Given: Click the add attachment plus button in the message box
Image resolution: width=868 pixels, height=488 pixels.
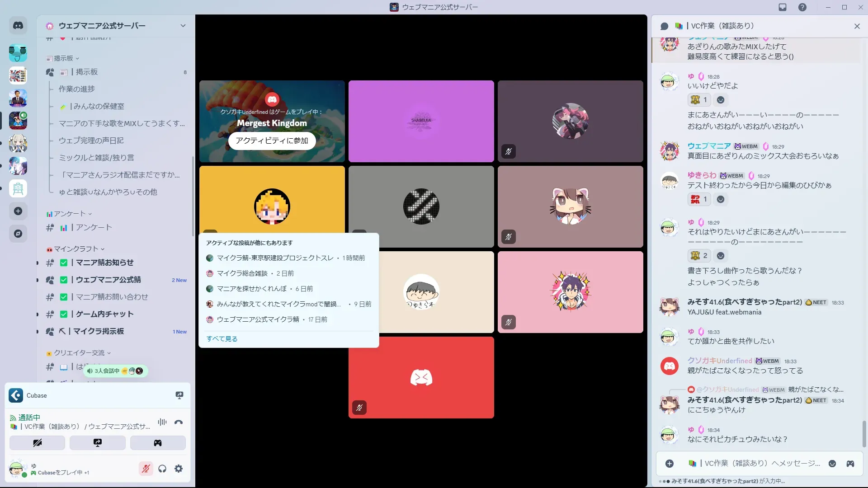Looking at the screenshot, I should tap(670, 464).
